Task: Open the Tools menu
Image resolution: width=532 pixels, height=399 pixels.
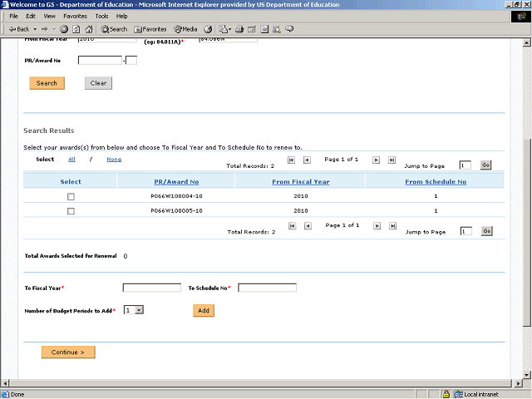Action: click(x=101, y=16)
